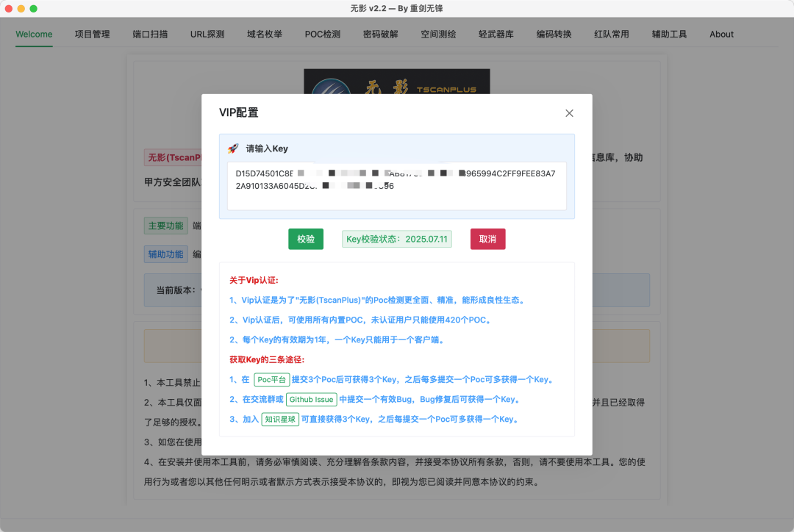The height and width of the screenshot is (532, 794).
Task: Click the rocket icon beside 请输入Key
Action: coord(233,148)
